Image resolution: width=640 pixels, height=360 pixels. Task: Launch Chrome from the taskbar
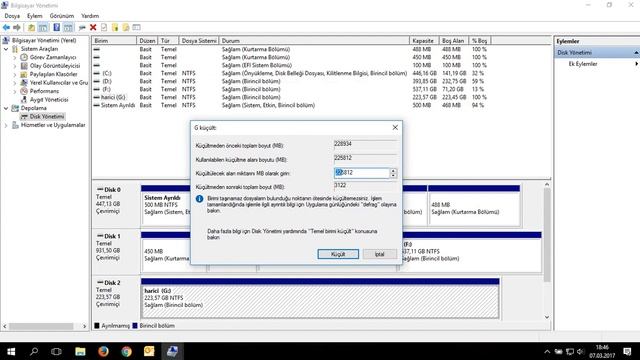(126, 351)
